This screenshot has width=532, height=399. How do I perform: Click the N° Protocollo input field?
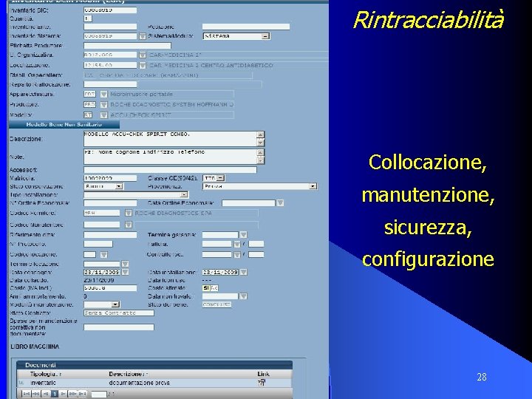click(x=98, y=244)
